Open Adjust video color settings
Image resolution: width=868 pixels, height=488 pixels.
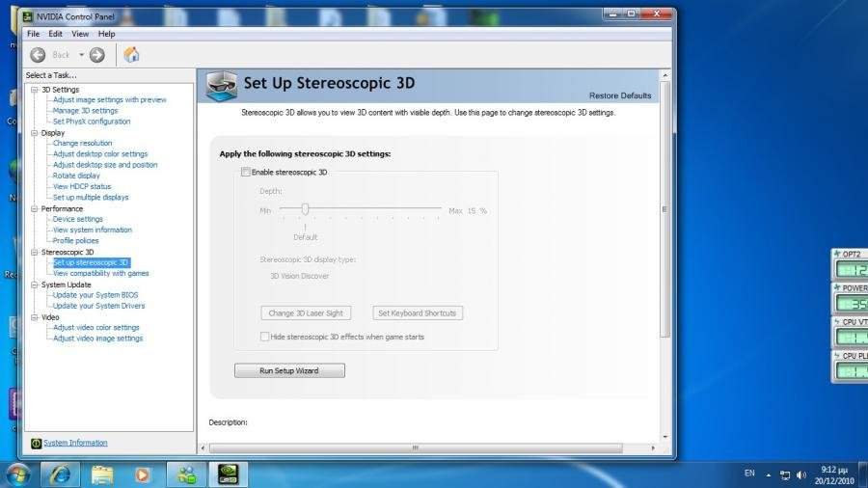96,328
